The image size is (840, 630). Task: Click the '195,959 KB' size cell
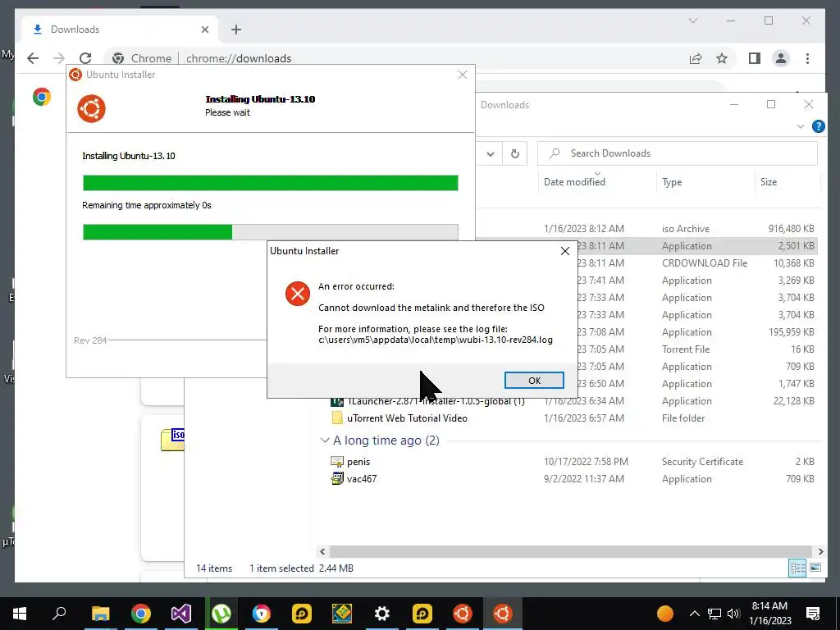[x=792, y=332]
